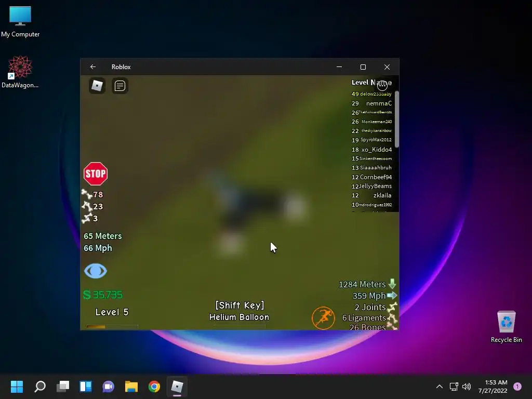This screenshot has width=532, height=399.
Task: Toggle the blue eye view icon
Action: 96,271
